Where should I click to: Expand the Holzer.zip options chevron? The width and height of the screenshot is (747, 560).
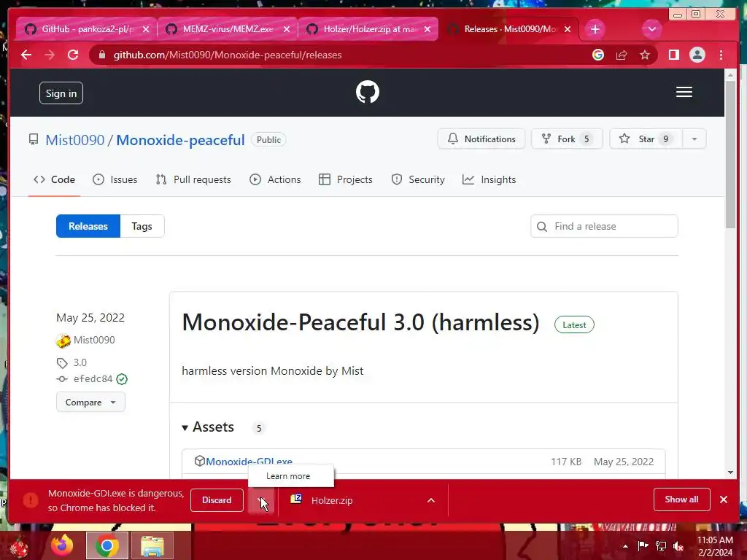[x=431, y=500]
